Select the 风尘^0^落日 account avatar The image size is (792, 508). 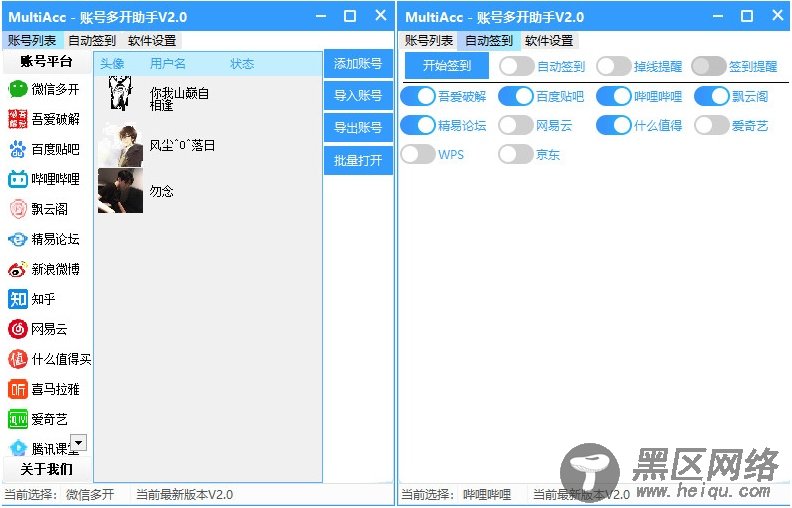(x=121, y=145)
